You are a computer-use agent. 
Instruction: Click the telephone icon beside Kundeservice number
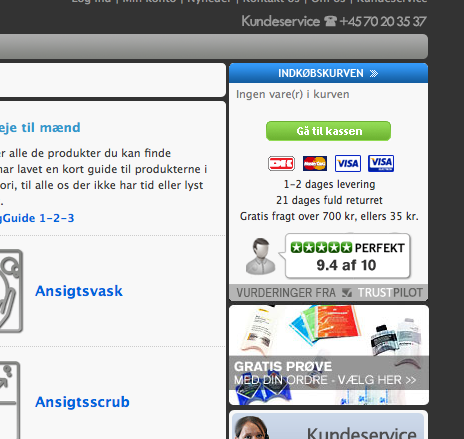point(330,21)
